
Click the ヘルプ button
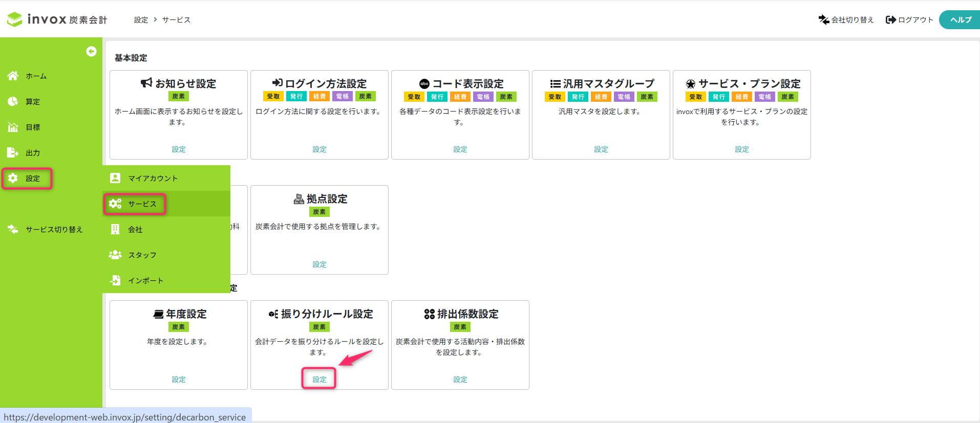pyautogui.click(x=960, y=19)
